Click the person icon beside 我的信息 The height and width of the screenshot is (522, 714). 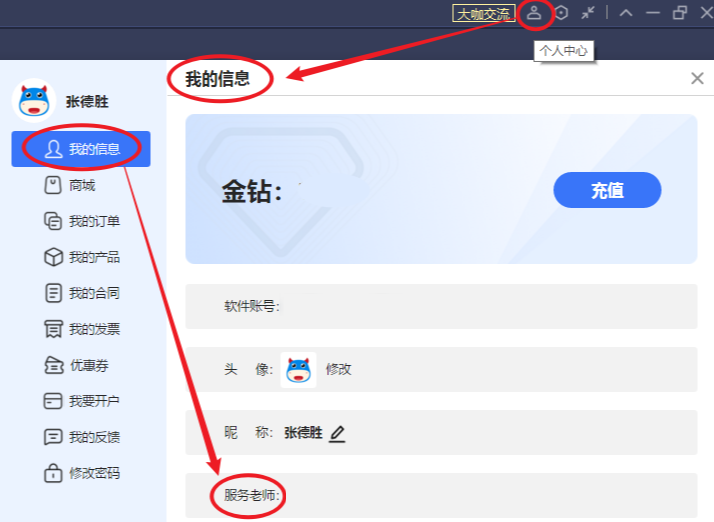click(53, 149)
